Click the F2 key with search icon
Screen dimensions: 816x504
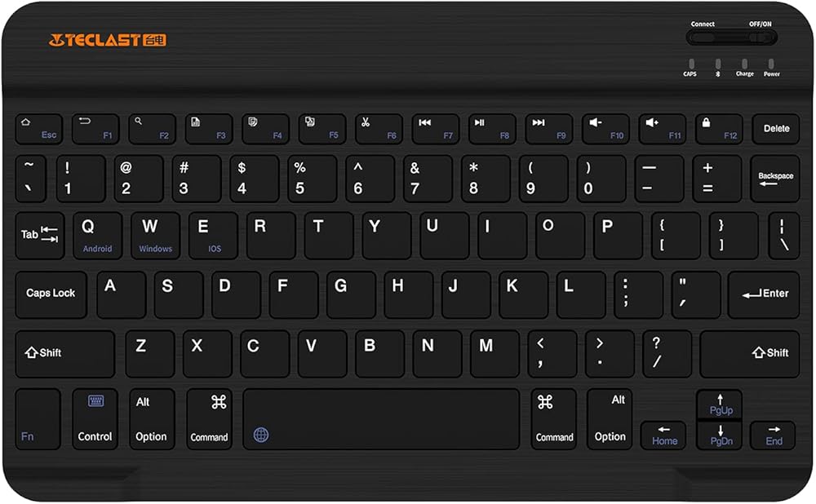click(152, 129)
